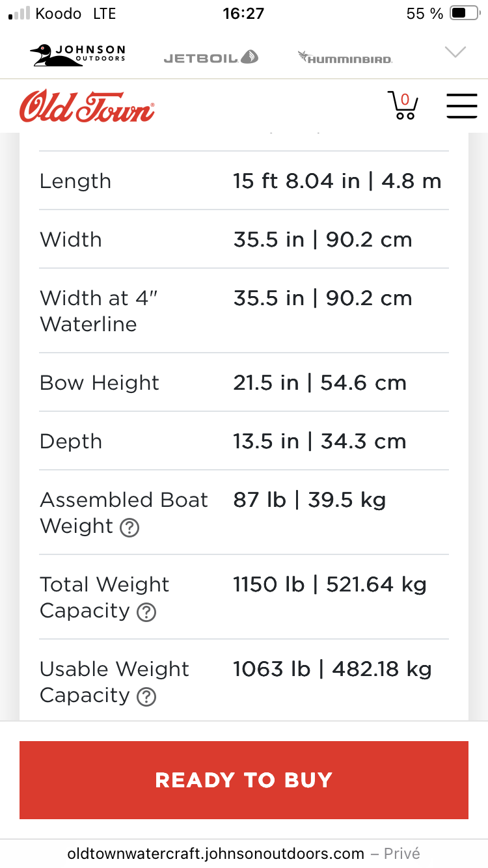The width and height of the screenshot is (488, 868).
Task: Tap the Old Town logo
Action: click(87, 106)
